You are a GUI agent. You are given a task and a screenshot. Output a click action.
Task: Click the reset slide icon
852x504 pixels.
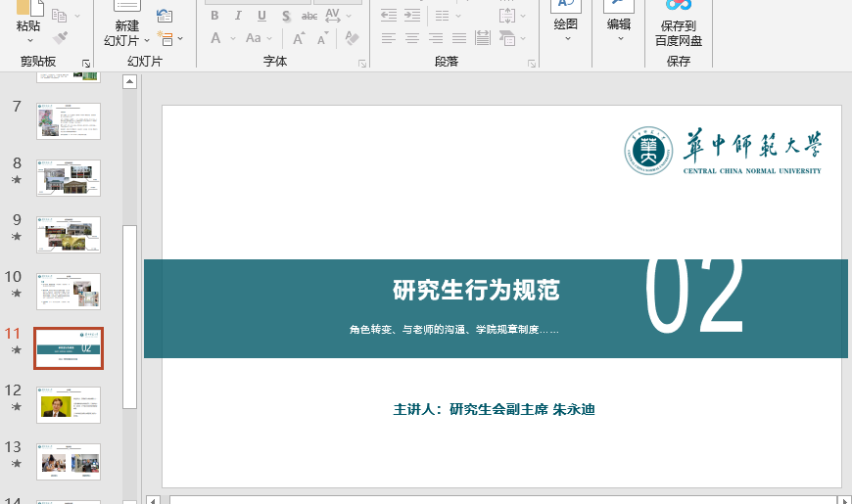[x=165, y=16]
